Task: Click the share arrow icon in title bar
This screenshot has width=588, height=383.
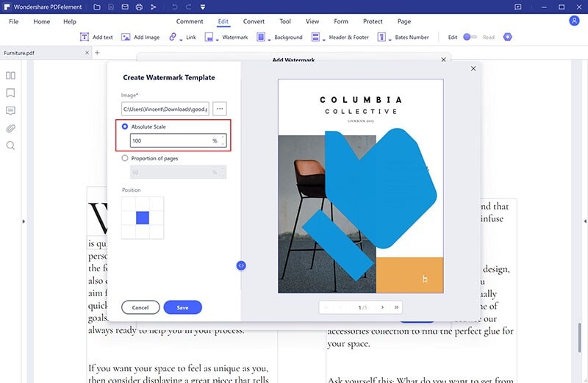Action: click(153, 7)
